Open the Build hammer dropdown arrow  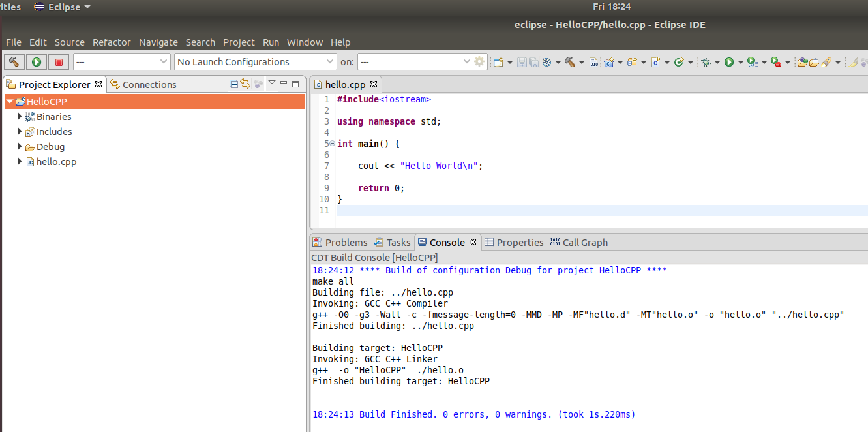pyautogui.click(x=582, y=62)
